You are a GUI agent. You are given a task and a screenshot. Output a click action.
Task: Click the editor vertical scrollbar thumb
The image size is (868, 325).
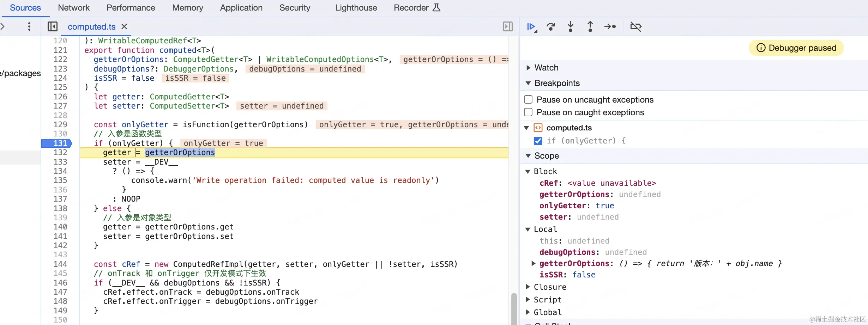pyautogui.click(x=514, y=308)
